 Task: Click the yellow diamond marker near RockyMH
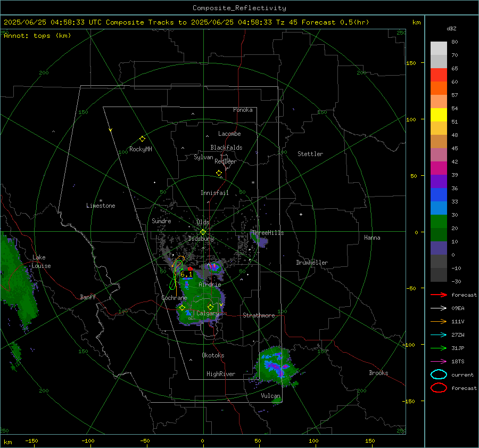[142, 139]
